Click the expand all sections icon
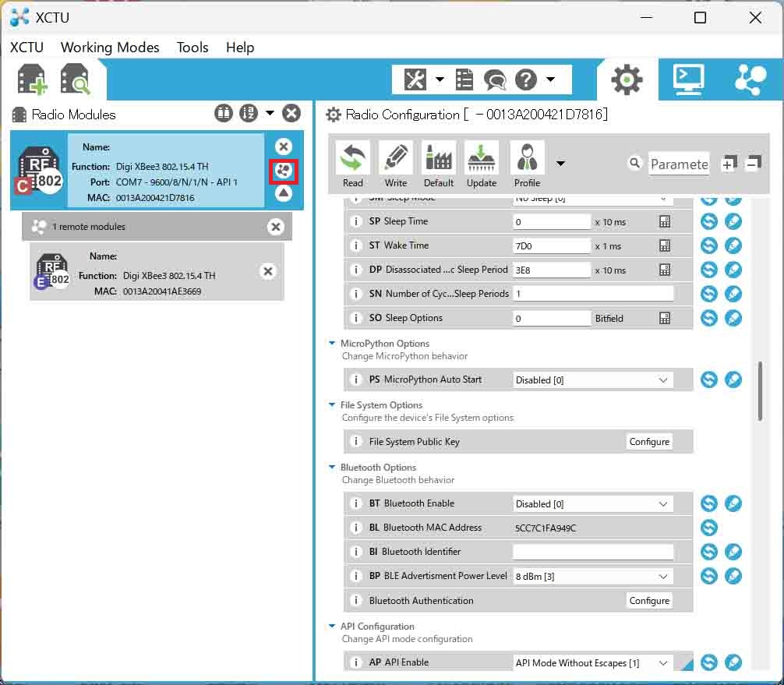The width and height of the screenshot is (784, 685). (729, 163)
